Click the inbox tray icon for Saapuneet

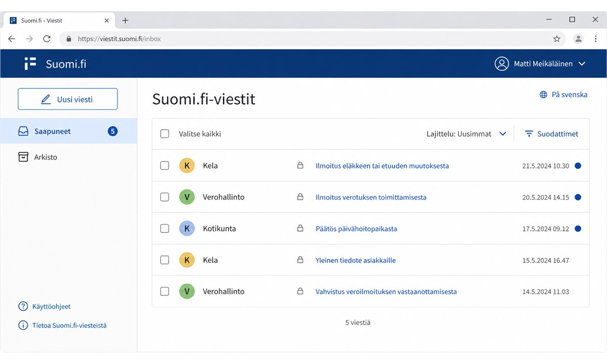pos(23,131)
